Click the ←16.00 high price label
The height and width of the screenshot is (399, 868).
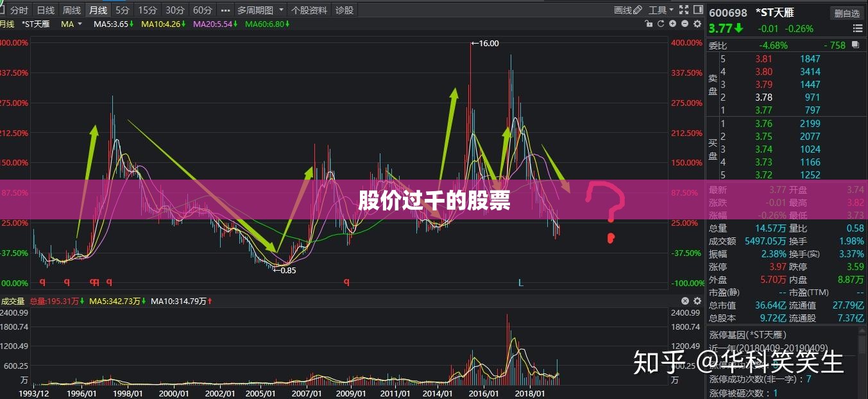click(x=484, y=44)
